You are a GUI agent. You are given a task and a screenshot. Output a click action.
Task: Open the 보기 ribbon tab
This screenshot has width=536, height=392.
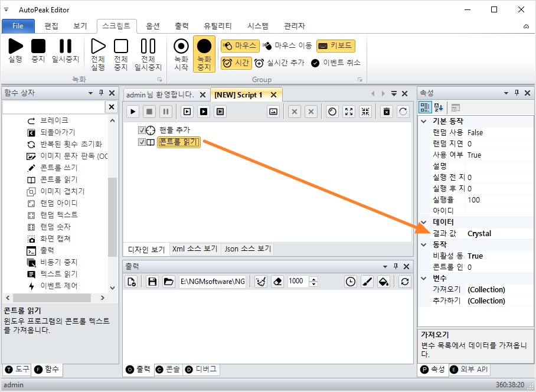[80, 26]
